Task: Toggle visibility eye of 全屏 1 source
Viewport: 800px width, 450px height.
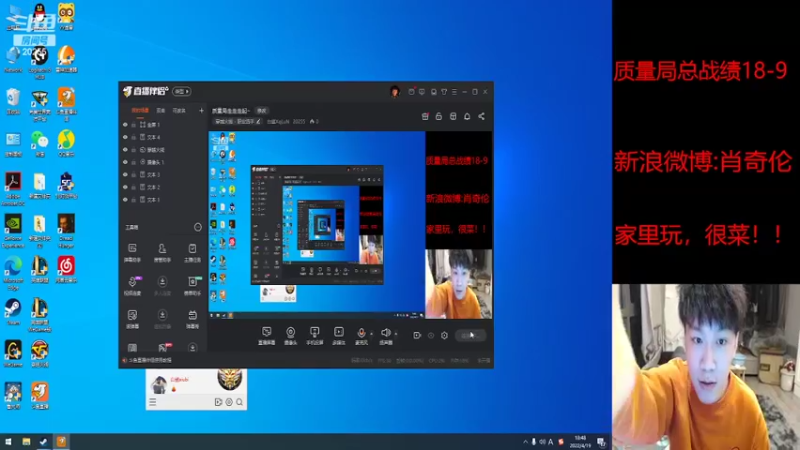Action: coord(125,124)
